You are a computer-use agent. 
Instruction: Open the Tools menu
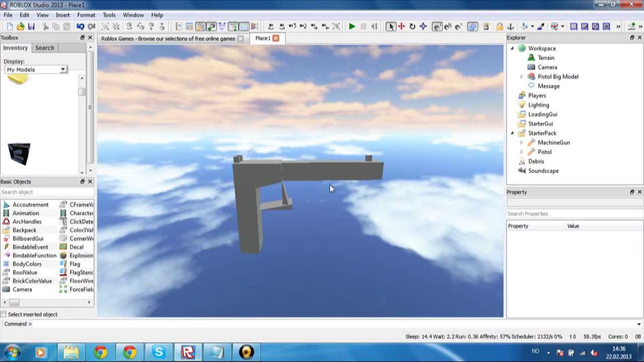click(109, 15)
